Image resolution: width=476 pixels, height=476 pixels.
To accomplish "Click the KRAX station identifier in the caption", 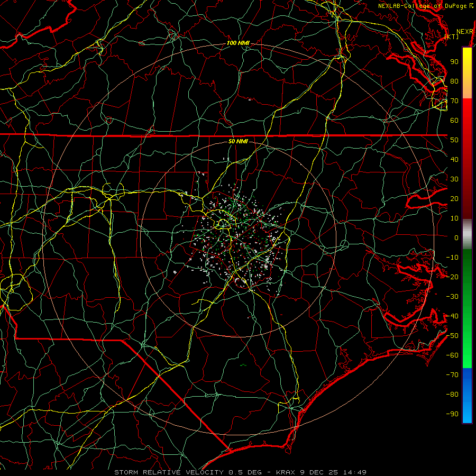I will pos(286,472).
